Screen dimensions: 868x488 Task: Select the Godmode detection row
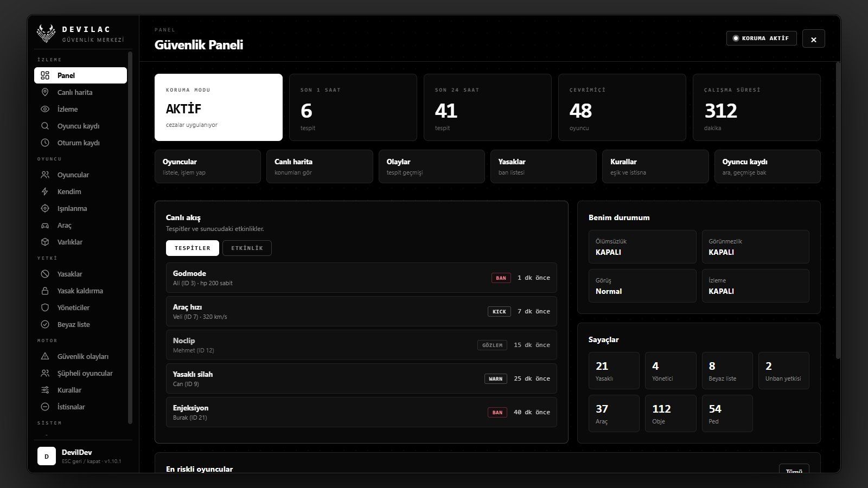(361, 278)
